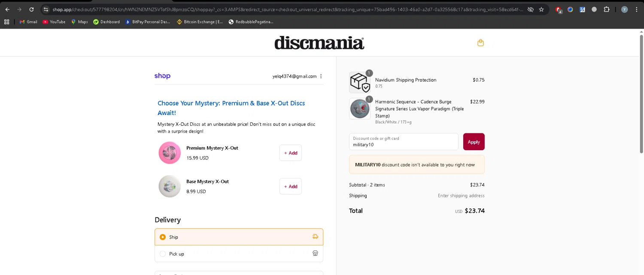The height and width of the screenshot is (275, 644).
Task: Add Base Mystery X-Out to order
Action: click(291, 186)
